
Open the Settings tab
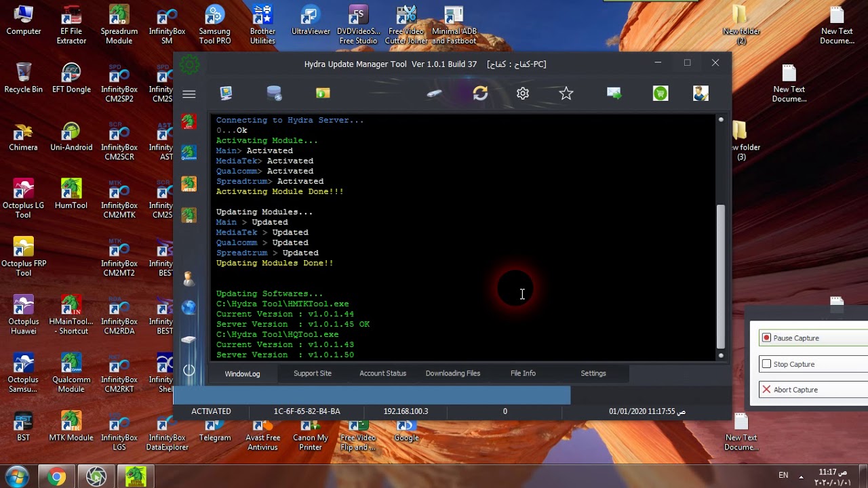[x=593, y=373]
